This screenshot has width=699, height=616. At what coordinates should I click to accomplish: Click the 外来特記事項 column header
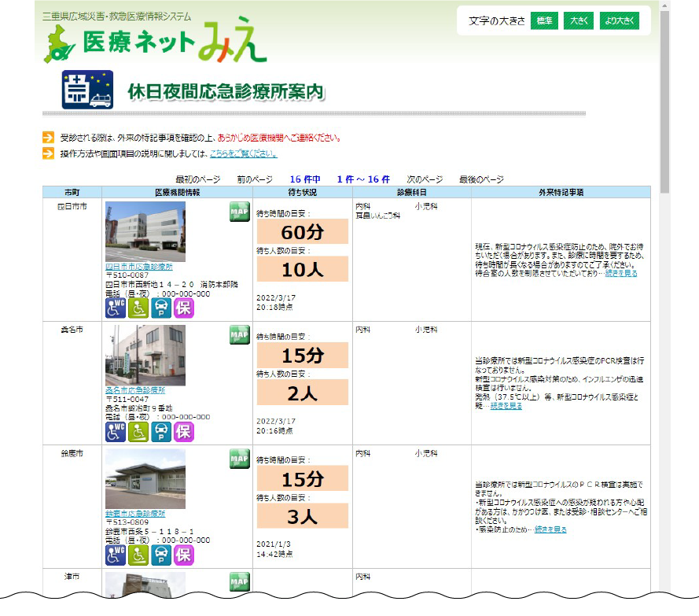click(x=561, y=192)
